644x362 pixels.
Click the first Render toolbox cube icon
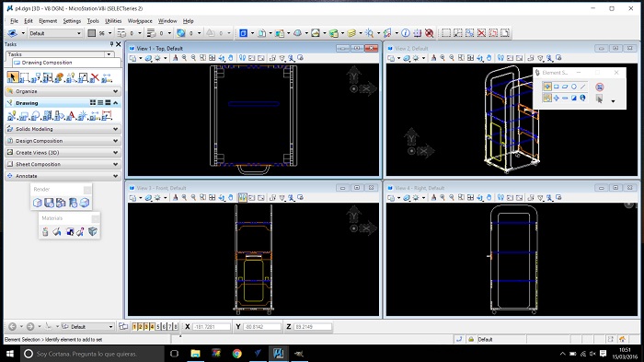(x=38, y=203)
